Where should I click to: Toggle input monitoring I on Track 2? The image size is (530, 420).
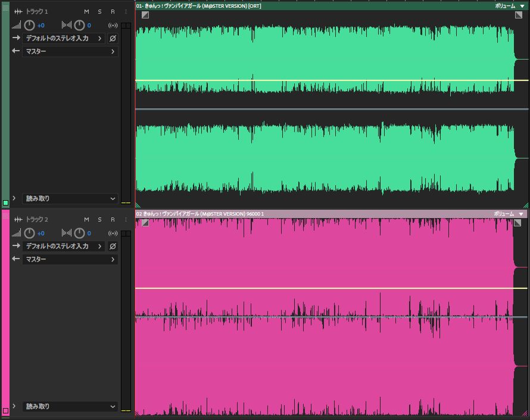click(126, 220)
